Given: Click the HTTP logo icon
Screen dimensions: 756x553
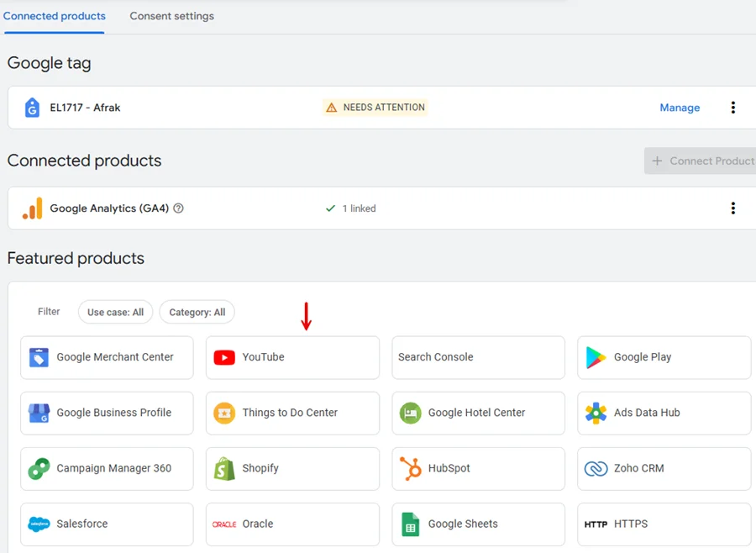Looking at the screenshot, I should [x=596, y=524].
